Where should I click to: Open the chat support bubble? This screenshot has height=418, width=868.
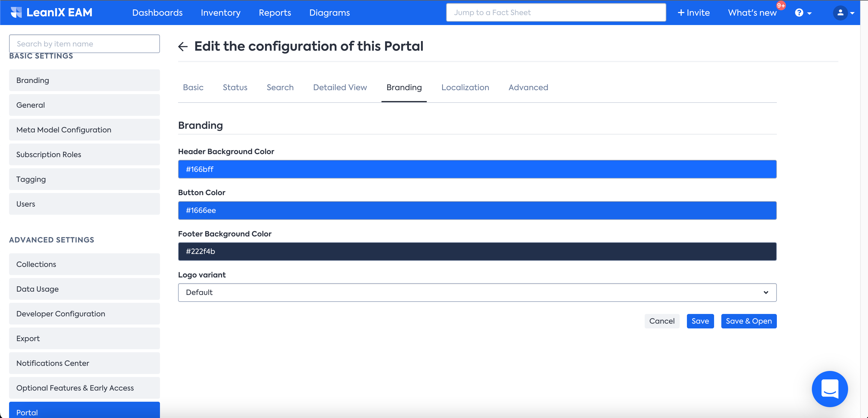829,389
